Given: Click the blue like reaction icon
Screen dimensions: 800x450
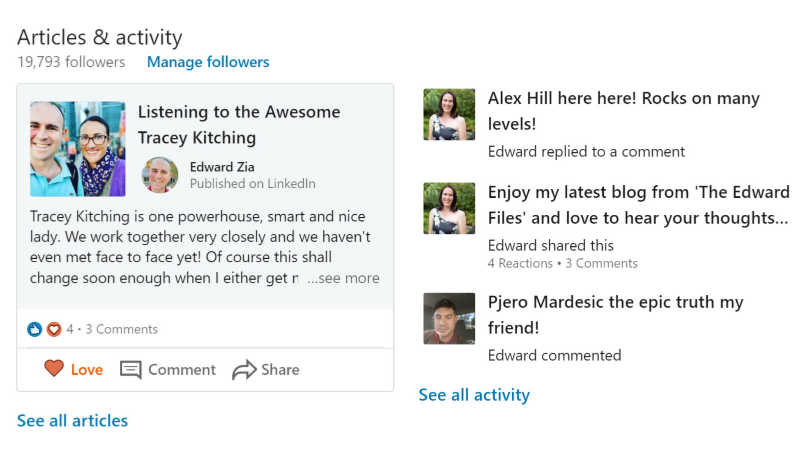Looking at the screenshot, I should click(34, 329).
